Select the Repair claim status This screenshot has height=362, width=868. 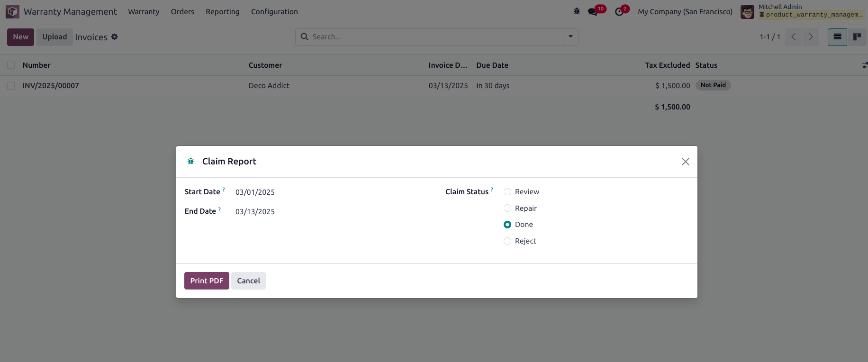click(x=507, y=208)
